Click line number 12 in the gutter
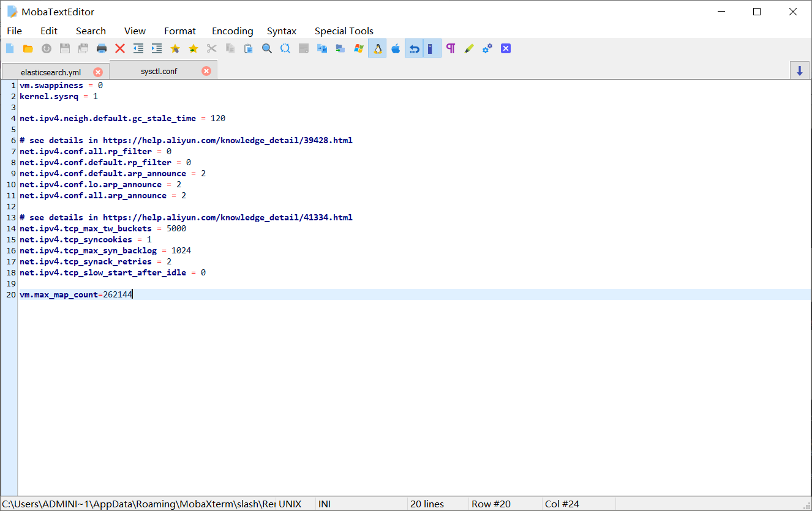Viewport: 812px width, 511px height. [10, 207]
